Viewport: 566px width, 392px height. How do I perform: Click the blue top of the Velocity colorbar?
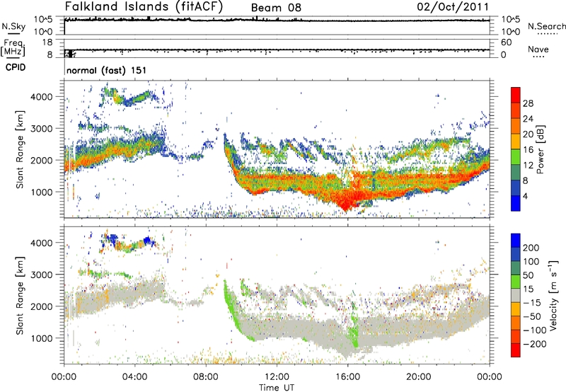(x=516, y=241)
